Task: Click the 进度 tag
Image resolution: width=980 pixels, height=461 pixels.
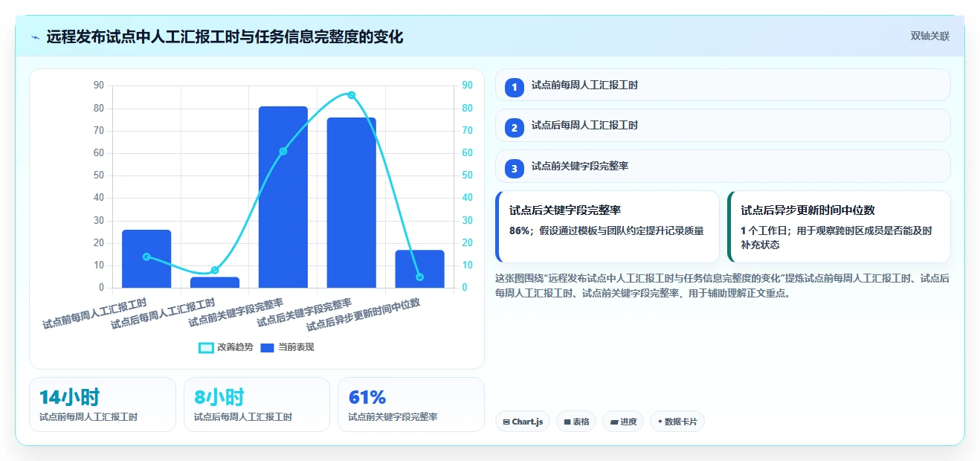Action: 623,422
